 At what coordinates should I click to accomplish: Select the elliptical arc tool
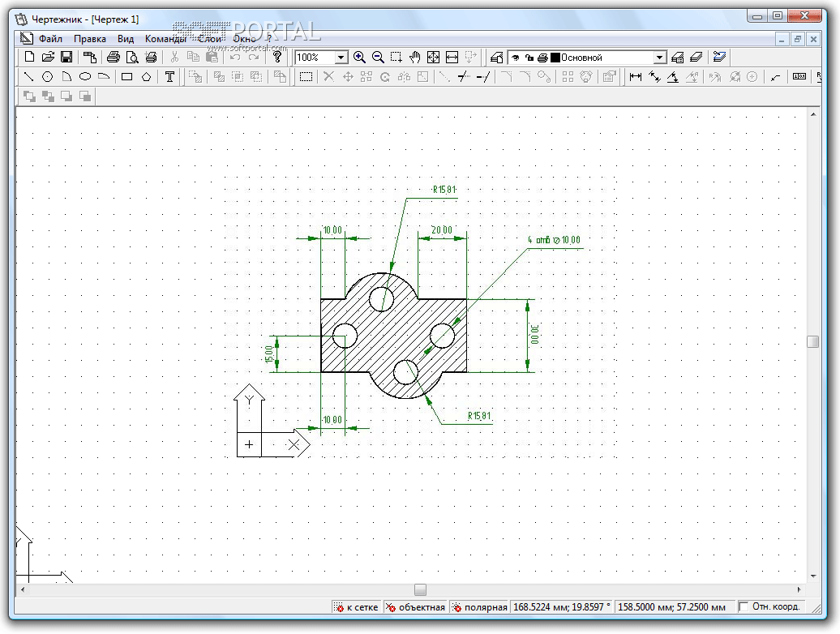pyautogui.click(x=104, y=76)
